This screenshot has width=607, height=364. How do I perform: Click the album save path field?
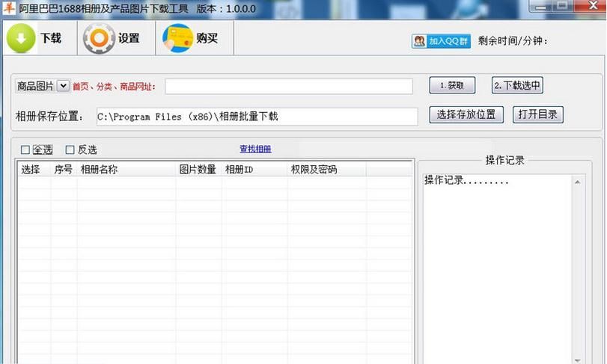[257, 117]
